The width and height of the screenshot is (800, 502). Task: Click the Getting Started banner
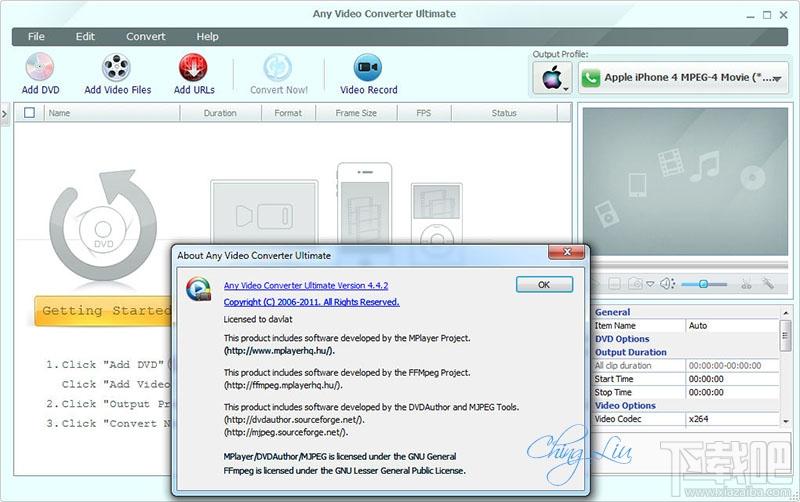pos(105,311)
